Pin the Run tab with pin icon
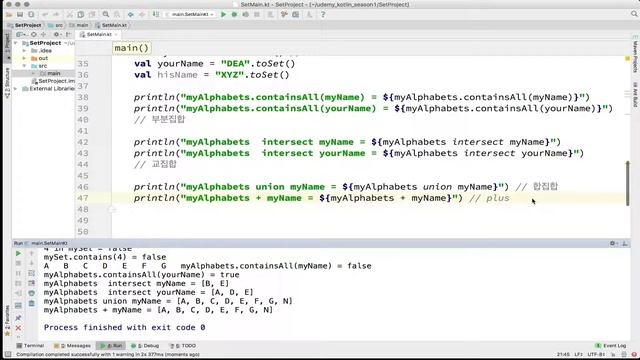 coord(18,318)
